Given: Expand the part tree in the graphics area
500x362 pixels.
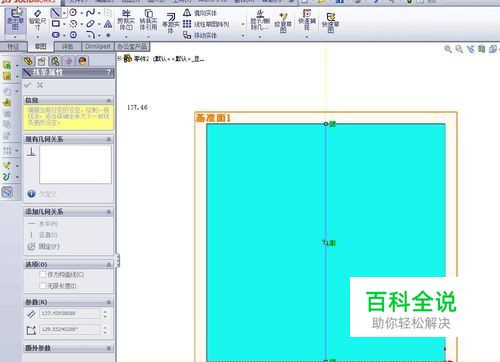Looking at the screenshot, I should 119,58.
